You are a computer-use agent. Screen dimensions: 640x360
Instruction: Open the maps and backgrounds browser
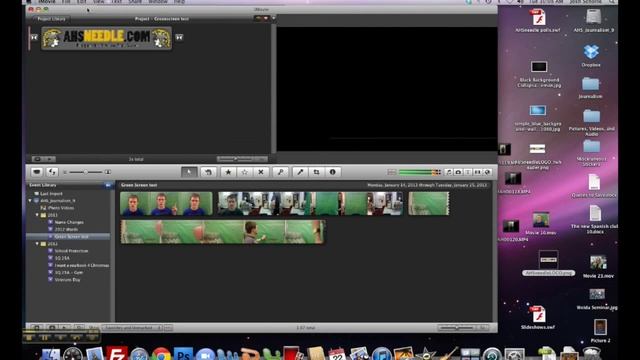[487, 172]
